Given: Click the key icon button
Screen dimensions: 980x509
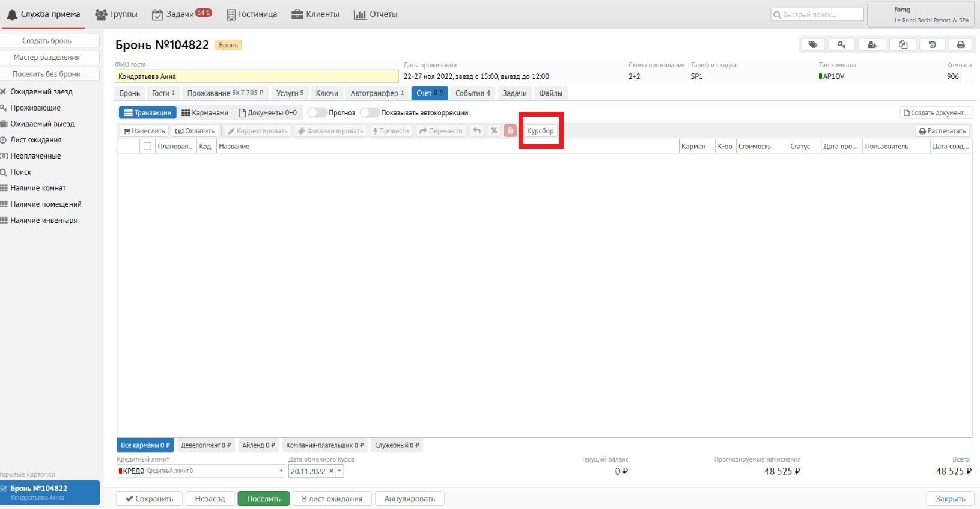Looking at the screenshot, I should point(842,45).
